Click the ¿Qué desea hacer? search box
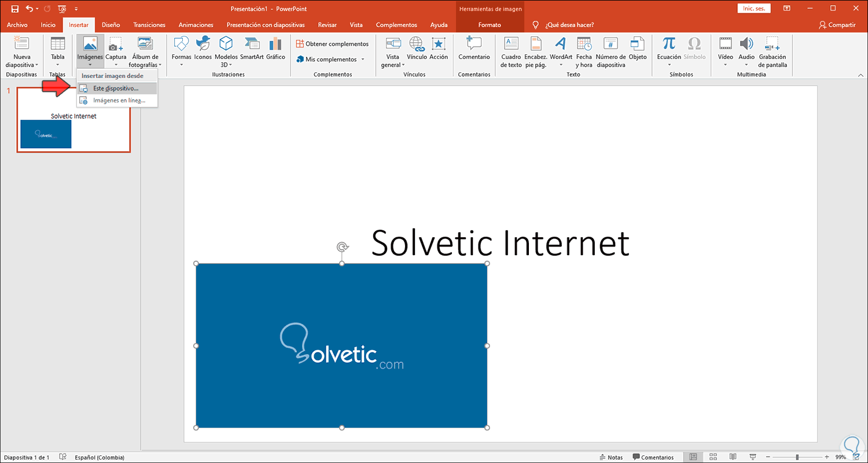The height and width of the screenshot is (463, 868). coord(569,25)
